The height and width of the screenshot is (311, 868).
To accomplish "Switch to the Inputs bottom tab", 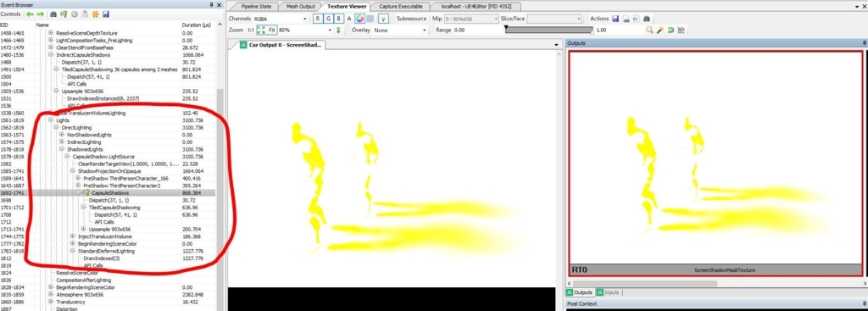I will [608, 292].
